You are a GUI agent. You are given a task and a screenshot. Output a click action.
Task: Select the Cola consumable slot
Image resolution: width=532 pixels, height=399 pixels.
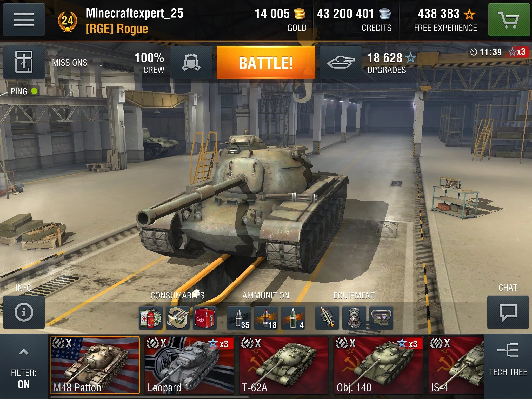tap(204, 318)
